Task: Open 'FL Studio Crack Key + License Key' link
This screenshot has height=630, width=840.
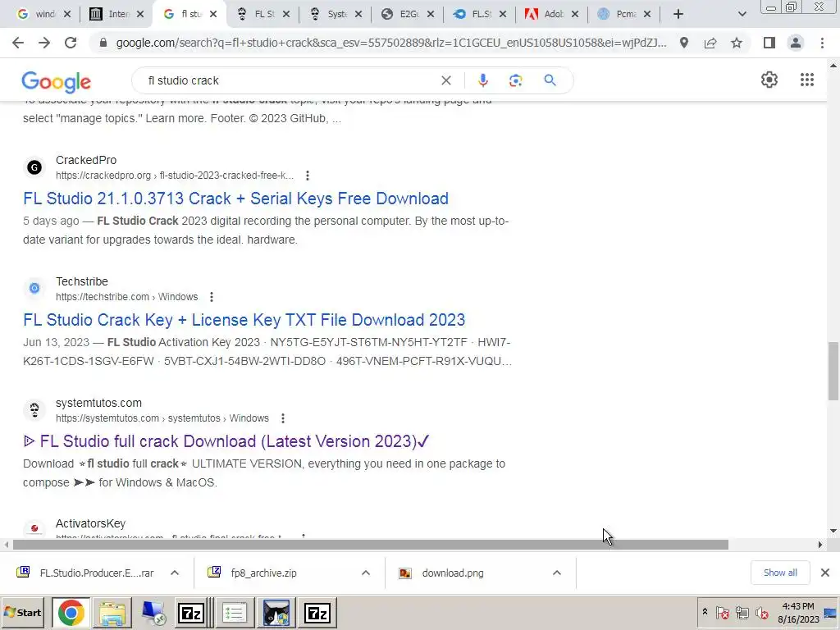Action: (244, 320)
